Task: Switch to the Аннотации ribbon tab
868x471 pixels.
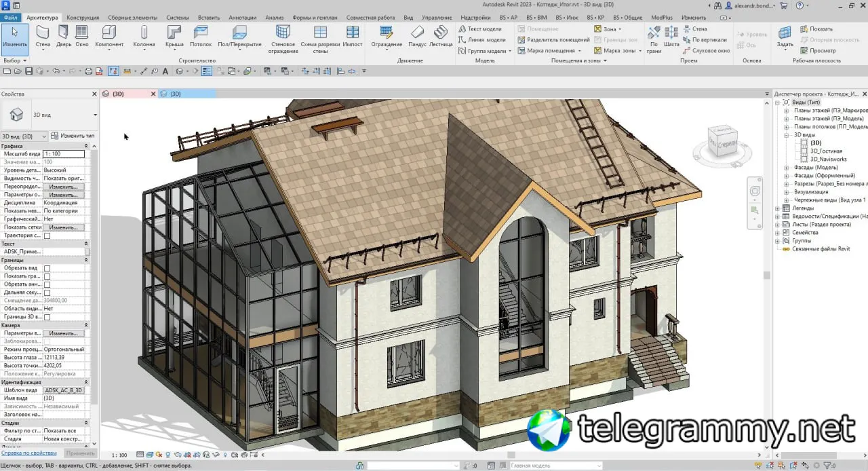Action: 243,17
